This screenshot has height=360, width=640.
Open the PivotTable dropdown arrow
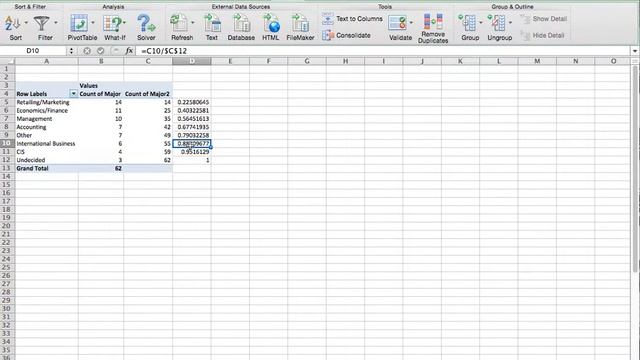click(93, 23)
